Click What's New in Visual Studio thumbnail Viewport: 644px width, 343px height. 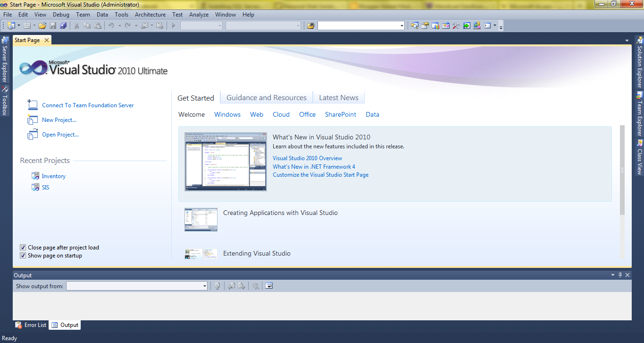click(226, 162)
